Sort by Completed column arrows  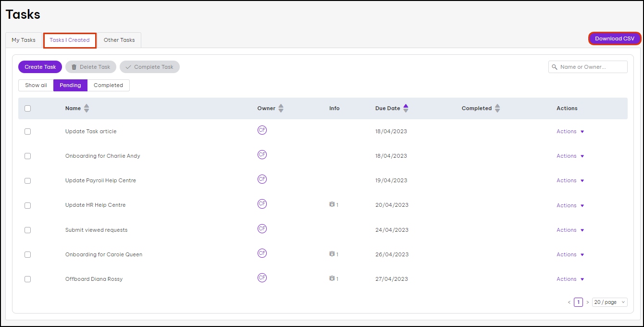pos(497,108)
